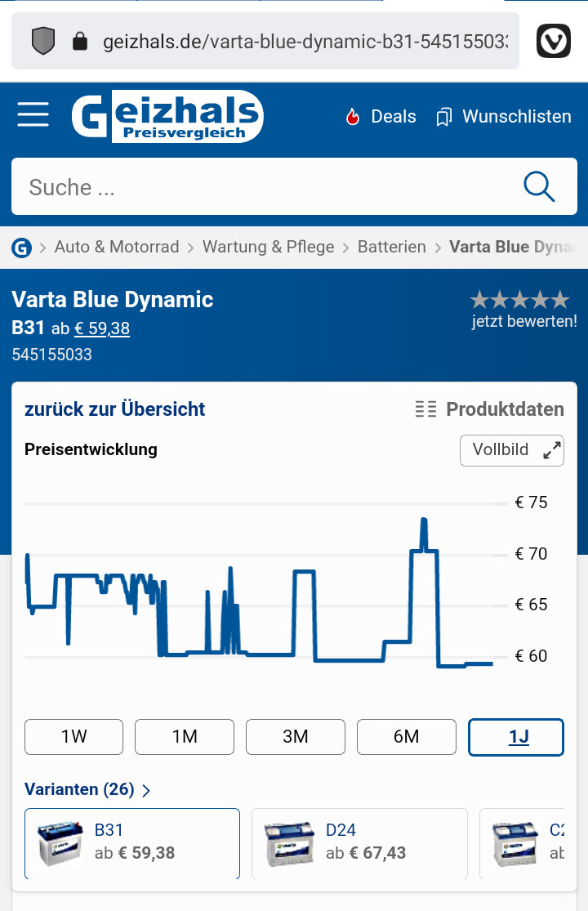The image size is (588, 911).
Task: Tap the Geizhals Preisvergleich logo
Action: tap(167, 116)
